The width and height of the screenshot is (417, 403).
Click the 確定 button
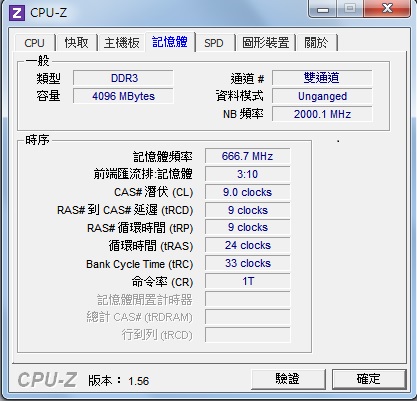[369, 379]
